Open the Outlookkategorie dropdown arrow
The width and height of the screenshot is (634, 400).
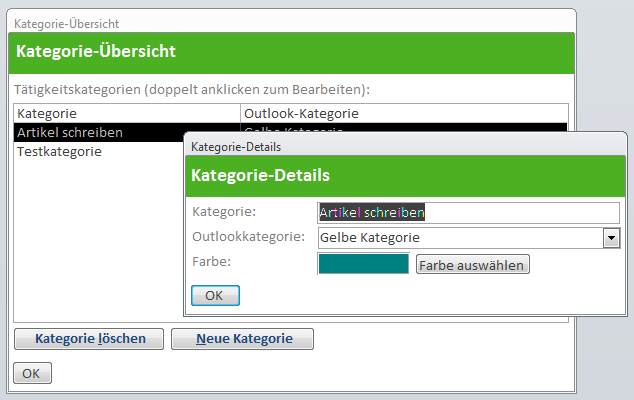coord(611,238)
